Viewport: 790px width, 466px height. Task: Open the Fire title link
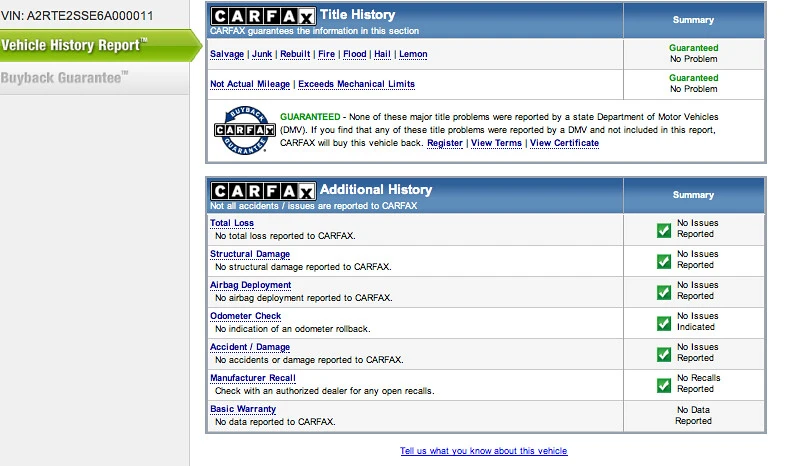[326, 54]
